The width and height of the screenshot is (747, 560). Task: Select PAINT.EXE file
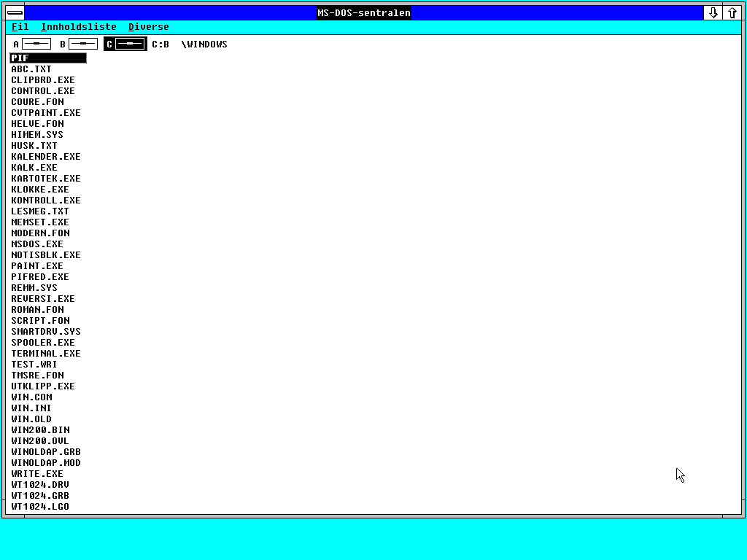[x=37, y=266]
